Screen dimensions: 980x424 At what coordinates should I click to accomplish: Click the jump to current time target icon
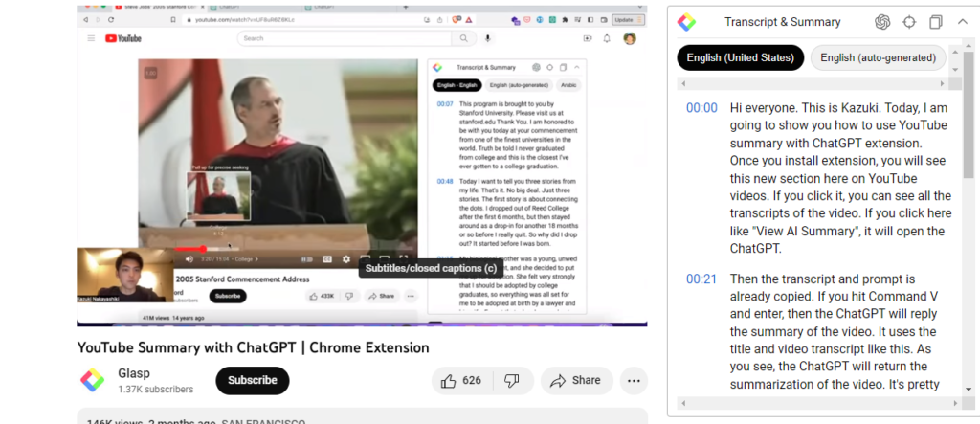pos(909,22)
